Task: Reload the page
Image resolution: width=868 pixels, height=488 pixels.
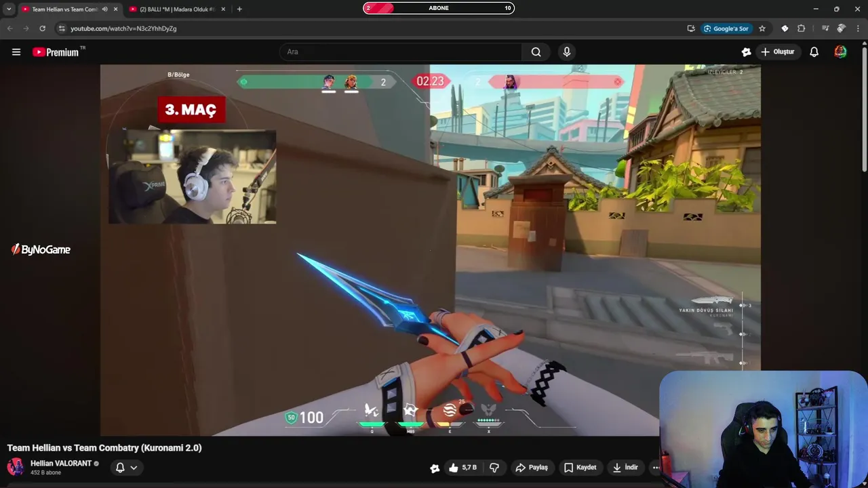Action: 42,28
